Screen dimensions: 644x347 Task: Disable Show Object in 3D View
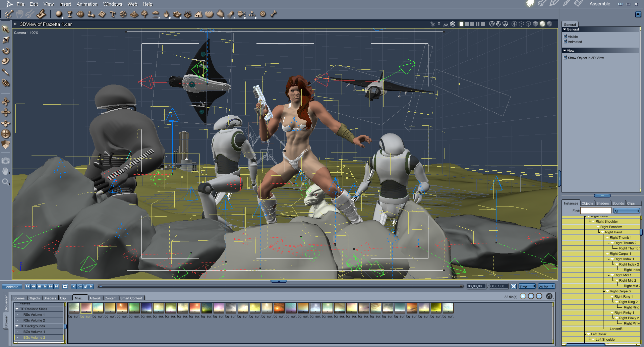[566, 58]
